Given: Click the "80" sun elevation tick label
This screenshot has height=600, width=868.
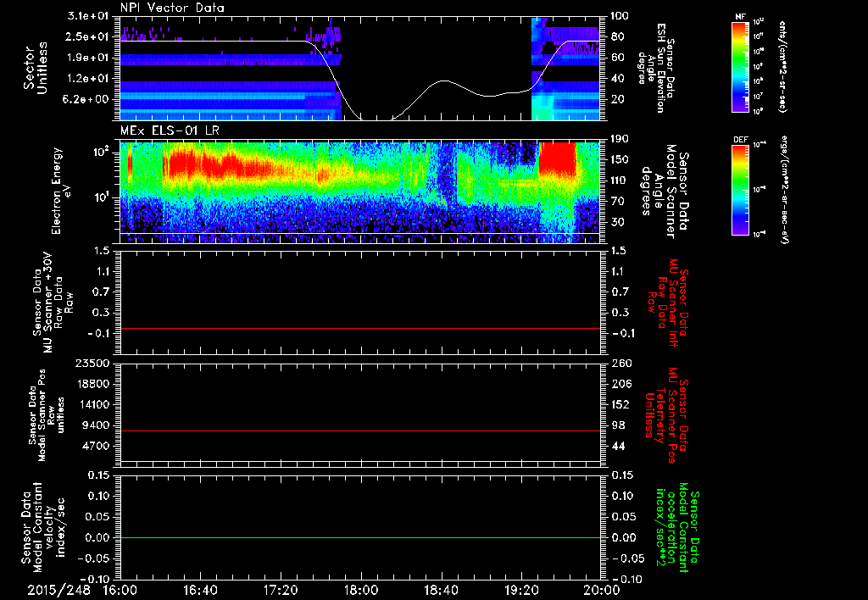Looking at the screenshot, I should [x=617, y=37].
